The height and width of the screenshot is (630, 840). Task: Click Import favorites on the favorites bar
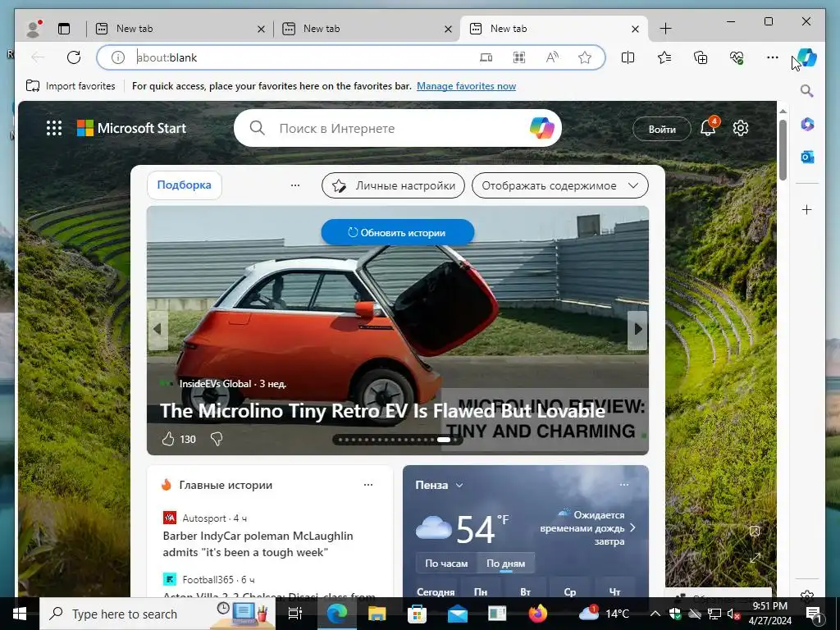click(71, 85)
